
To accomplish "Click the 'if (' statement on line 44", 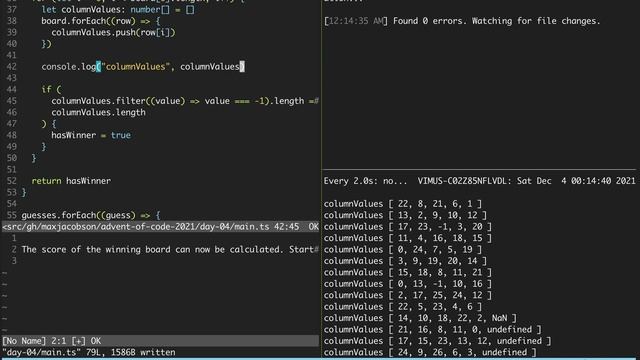I will [51, 89].
